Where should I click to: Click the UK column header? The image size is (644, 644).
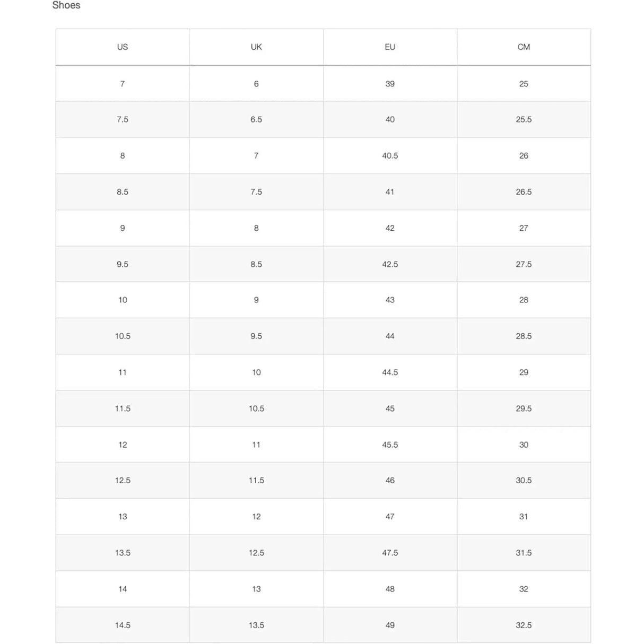coord(256,47)
